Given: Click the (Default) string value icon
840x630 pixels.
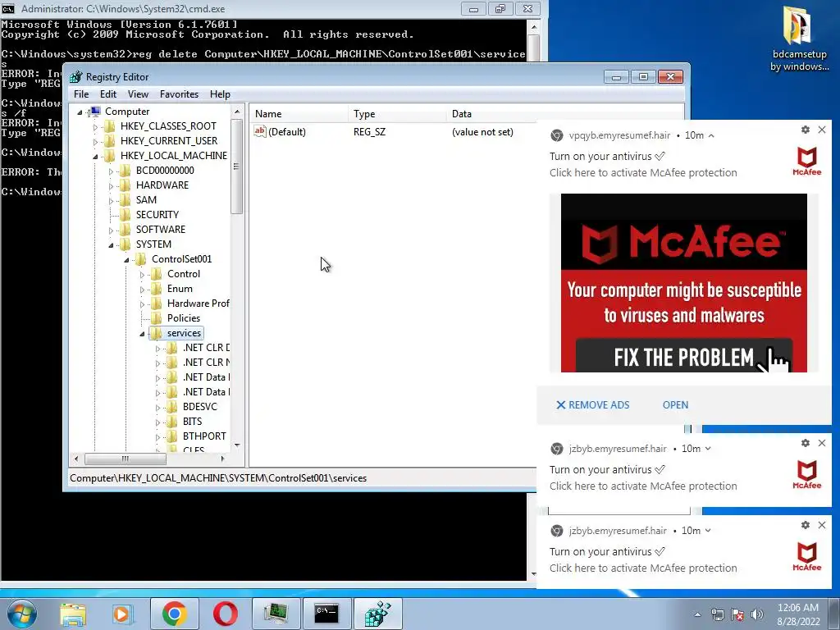Looking at the screenshot, I should [260, 131].
